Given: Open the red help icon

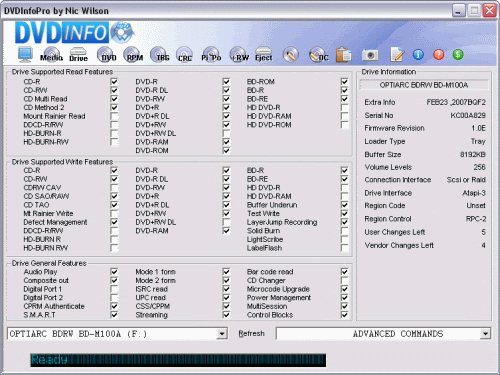Looking at the screenshot, I should pyautogui.click(x=439, y=54).
